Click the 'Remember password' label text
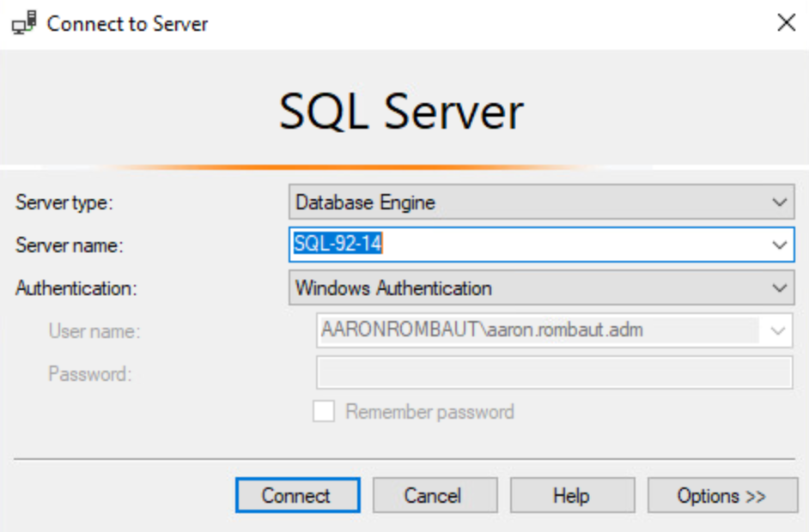The height and width of the screenshot is (532, 809). click(429, 412)
